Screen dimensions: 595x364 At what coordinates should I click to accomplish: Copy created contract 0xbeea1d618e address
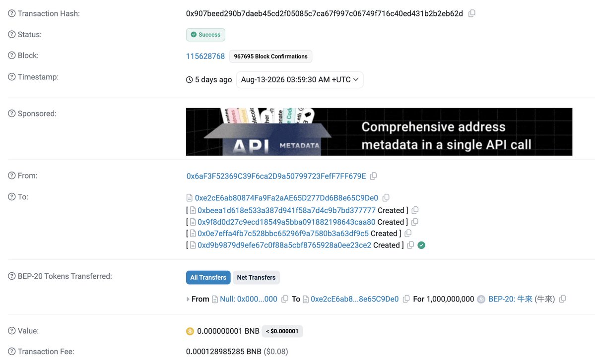pyautogui.click(x=415, y=210)
